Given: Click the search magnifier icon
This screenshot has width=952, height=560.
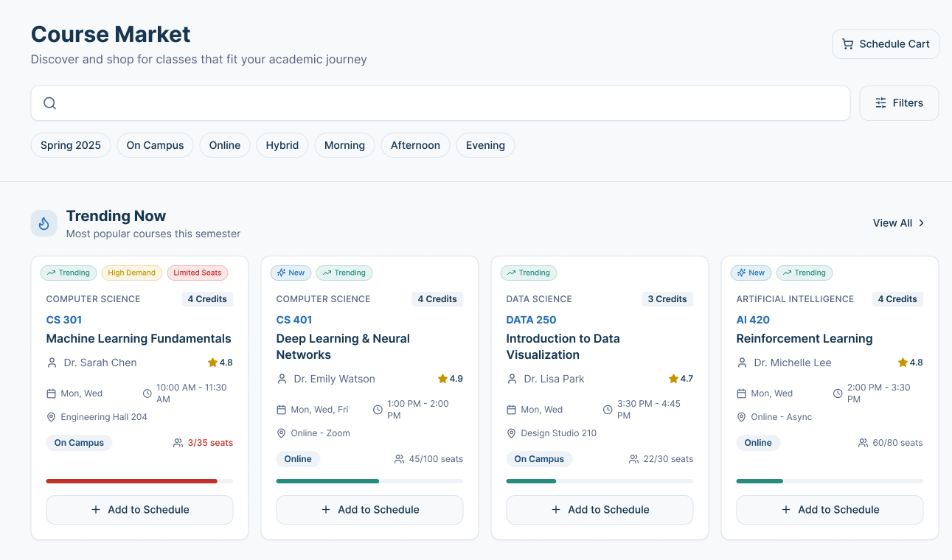Looking at the screenshot, I should 49,103.
